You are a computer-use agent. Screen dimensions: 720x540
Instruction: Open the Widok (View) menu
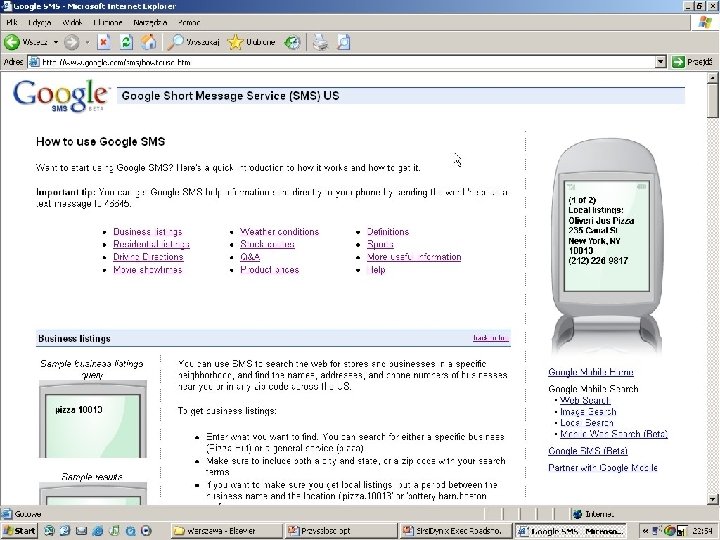pyautogui.click(x=72, y=22)
